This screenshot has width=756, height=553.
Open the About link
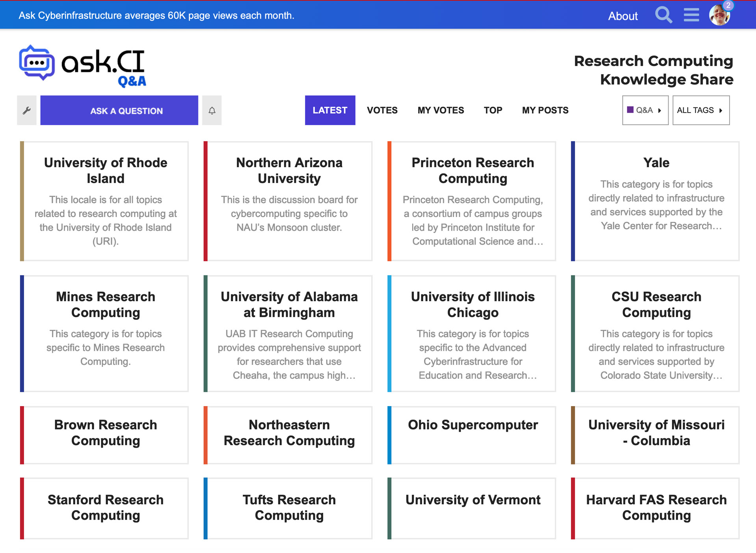(x=623, y=16)
